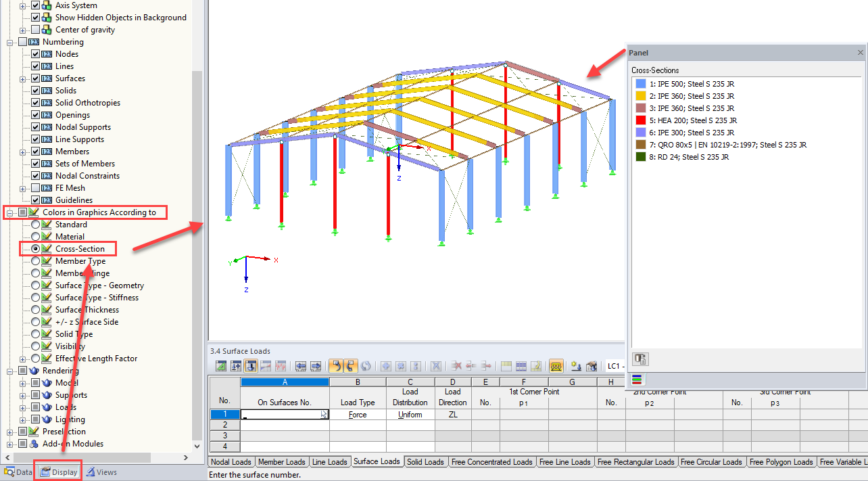
Task: Open the LC1 load case dropdown
Action: point(614,366)
